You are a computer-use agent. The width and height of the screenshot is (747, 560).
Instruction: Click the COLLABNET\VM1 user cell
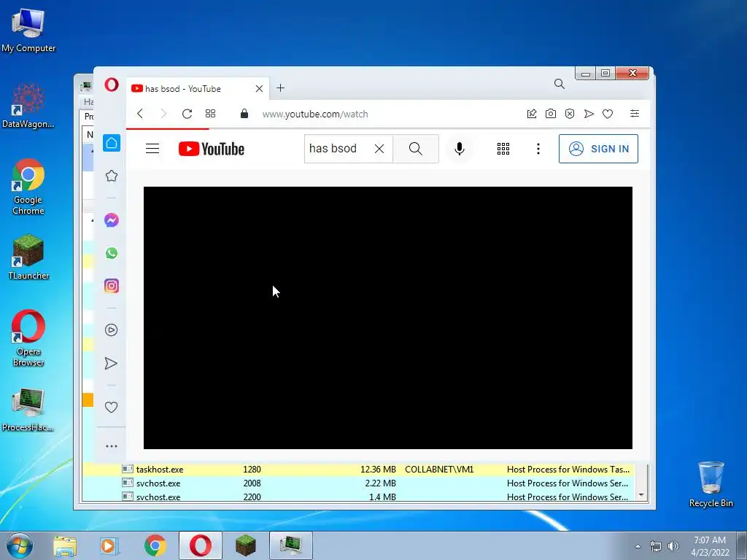(439, 470)
